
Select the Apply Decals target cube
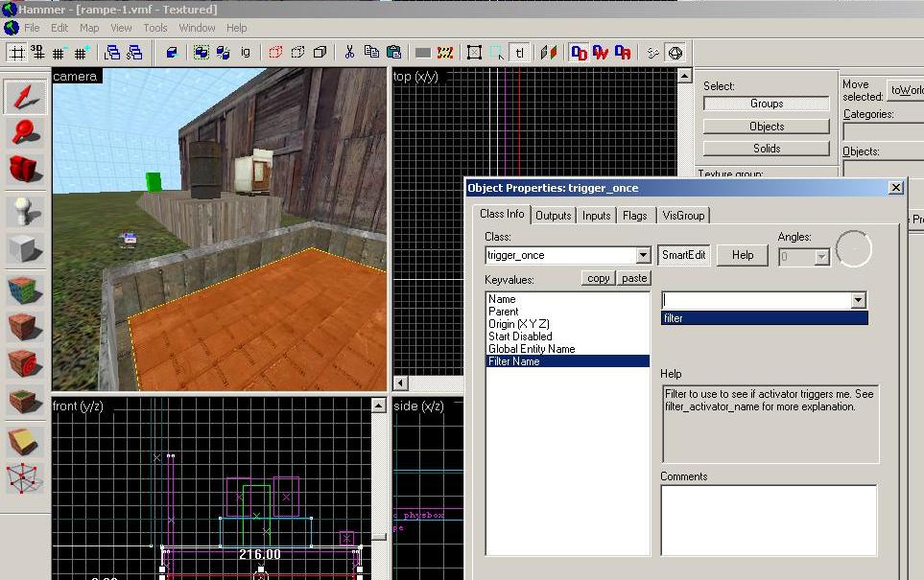[25, 364]
